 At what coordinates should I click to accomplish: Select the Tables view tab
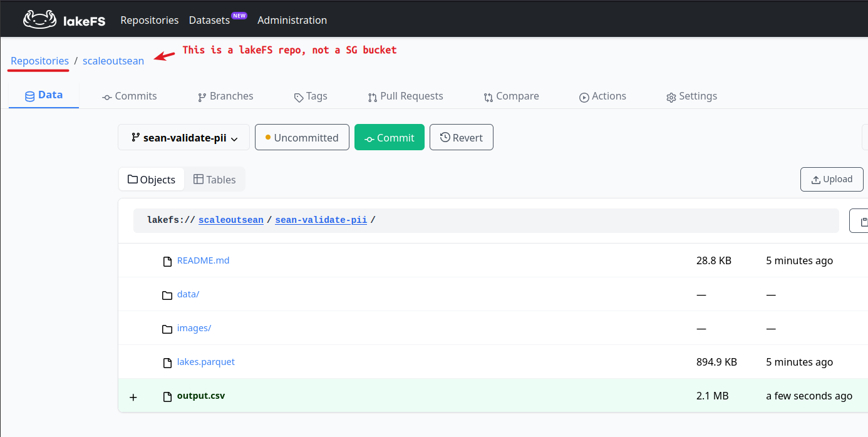click(214, 179)
